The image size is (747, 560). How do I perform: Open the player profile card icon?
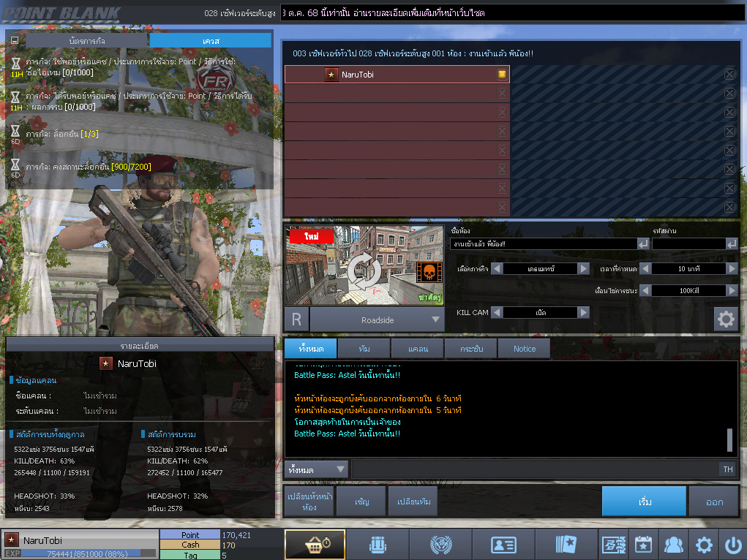(503, 545)
